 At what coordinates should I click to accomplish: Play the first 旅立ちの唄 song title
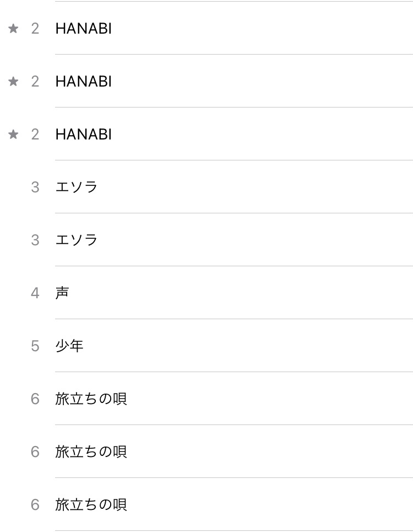(91, 399)
